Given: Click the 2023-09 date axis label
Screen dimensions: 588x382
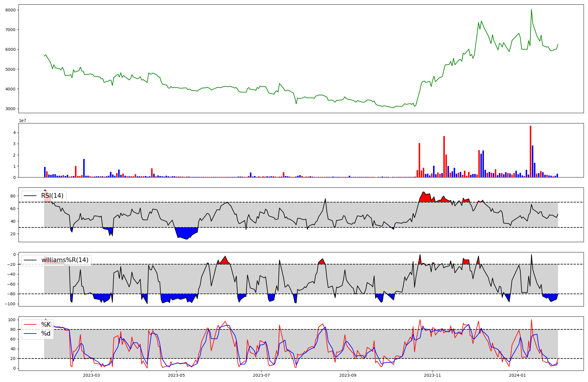Looking at the screenshot, I should (348, 375).
